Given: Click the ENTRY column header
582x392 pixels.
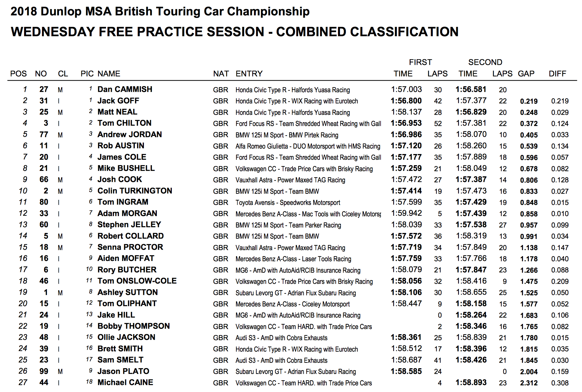Looking at the screenshot, I should (x=249, y=74).
